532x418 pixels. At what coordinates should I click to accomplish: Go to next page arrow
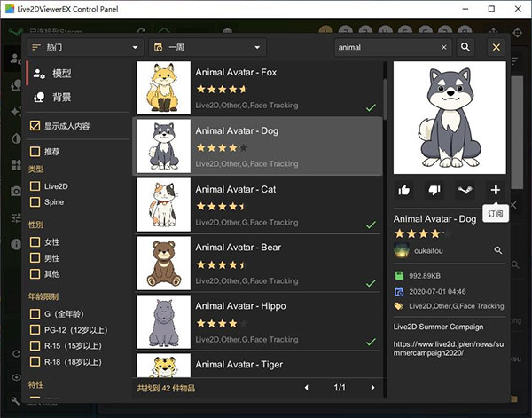point(372,388)
